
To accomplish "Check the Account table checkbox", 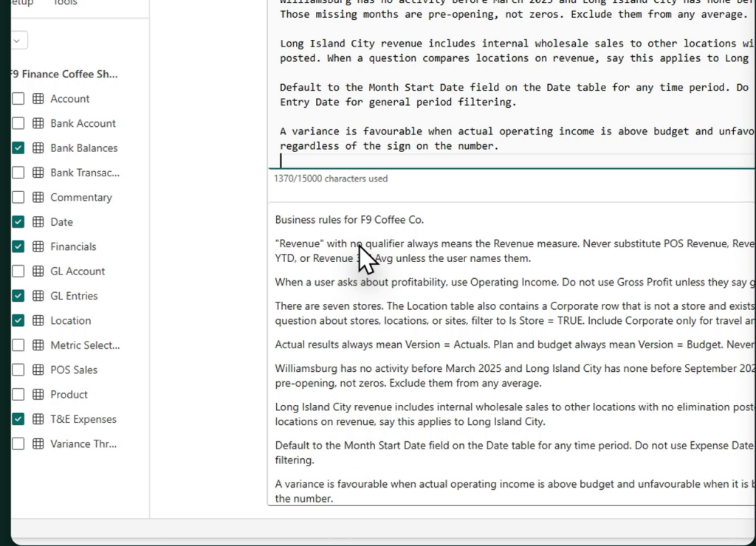I will point(18,99).
